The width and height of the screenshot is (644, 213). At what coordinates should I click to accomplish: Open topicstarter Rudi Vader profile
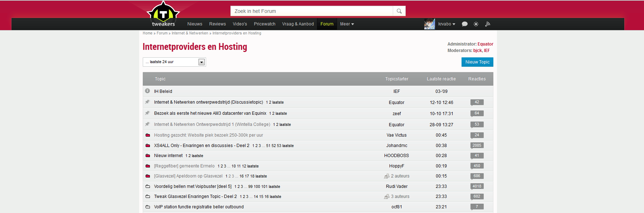(x=397, y=186)
